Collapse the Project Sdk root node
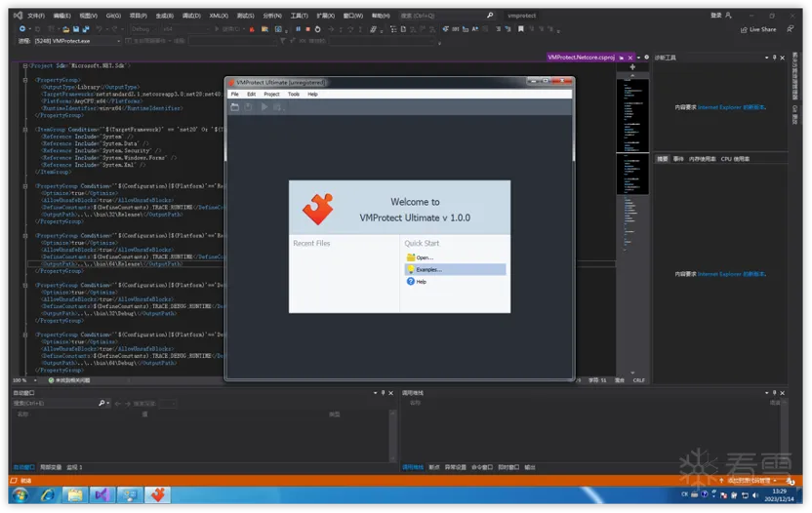 pos(24,65)
